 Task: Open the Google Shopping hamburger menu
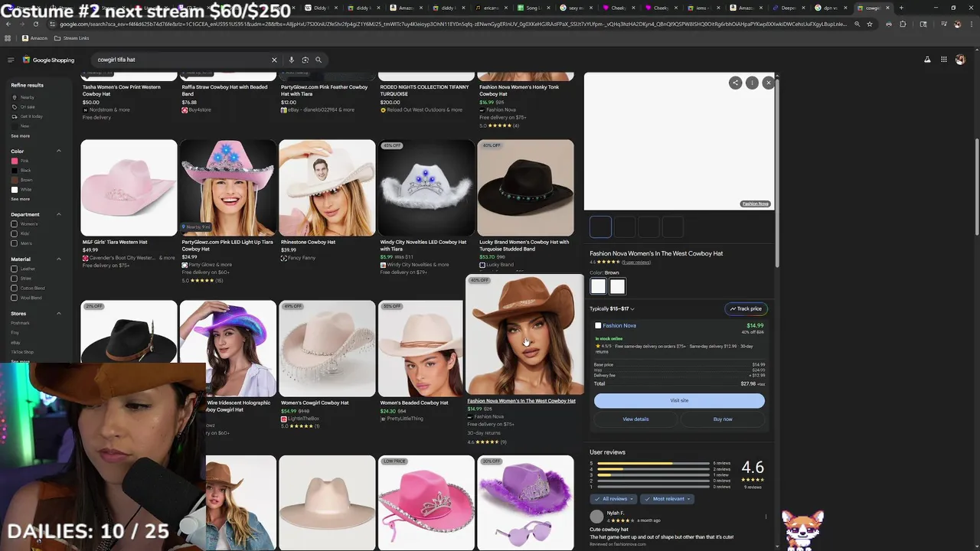click(x=11, y=60)
